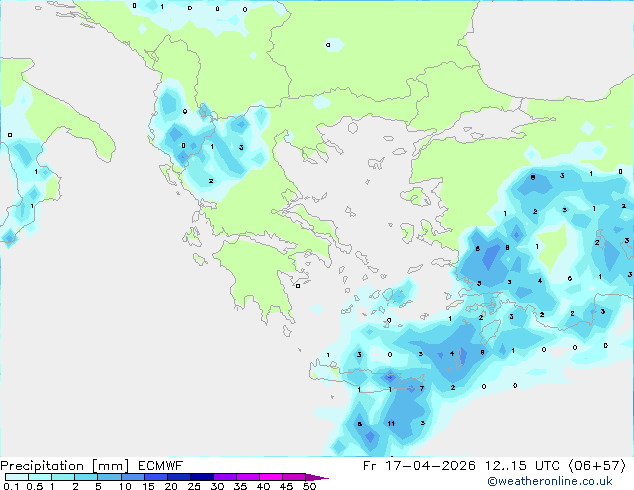The height and width of the screenshot is (490, 634).
Task: Click the "0.5" legend scale label
Action: coord(35,486)
